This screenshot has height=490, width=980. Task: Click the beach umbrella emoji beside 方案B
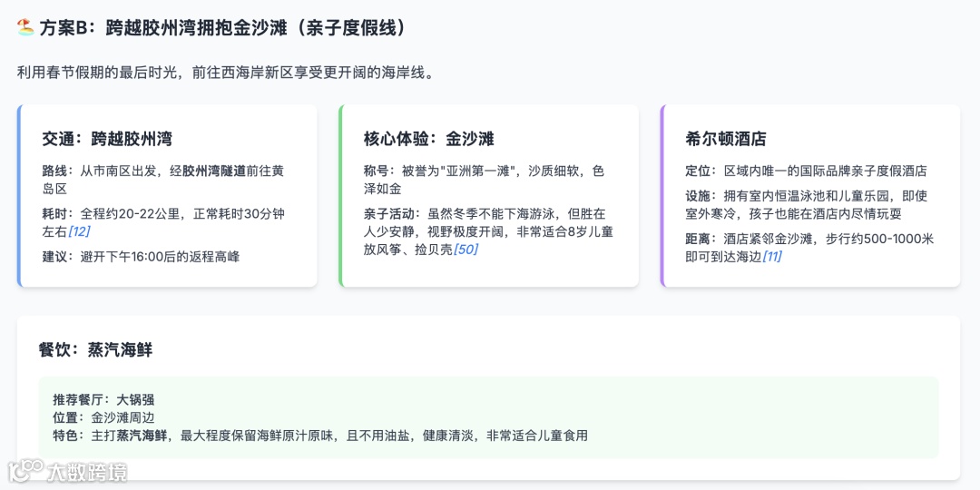(x=25, y=27)
